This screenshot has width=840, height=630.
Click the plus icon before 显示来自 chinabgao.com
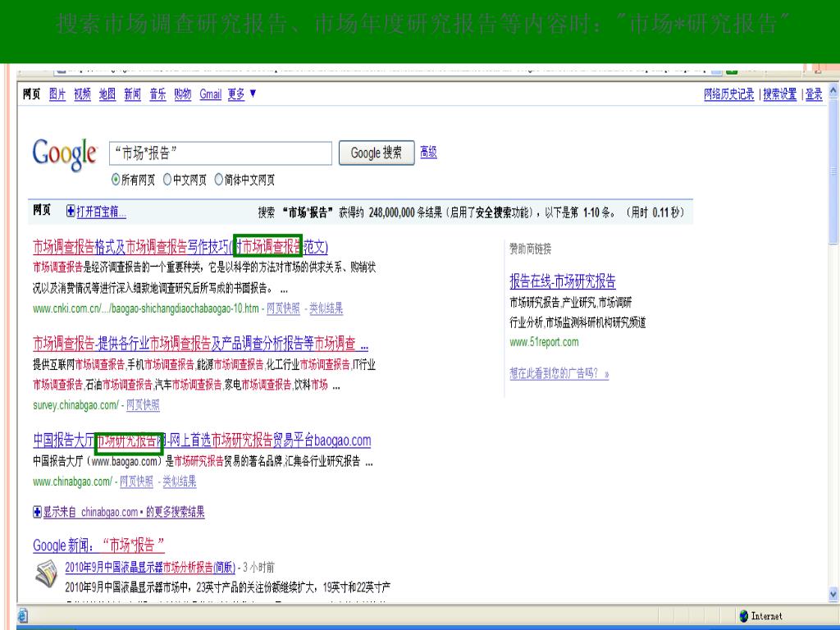(x=37, y=512)
